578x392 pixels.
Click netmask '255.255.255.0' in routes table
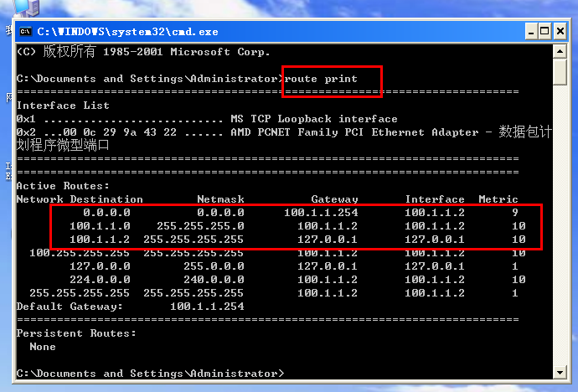[x=200, y=226]
